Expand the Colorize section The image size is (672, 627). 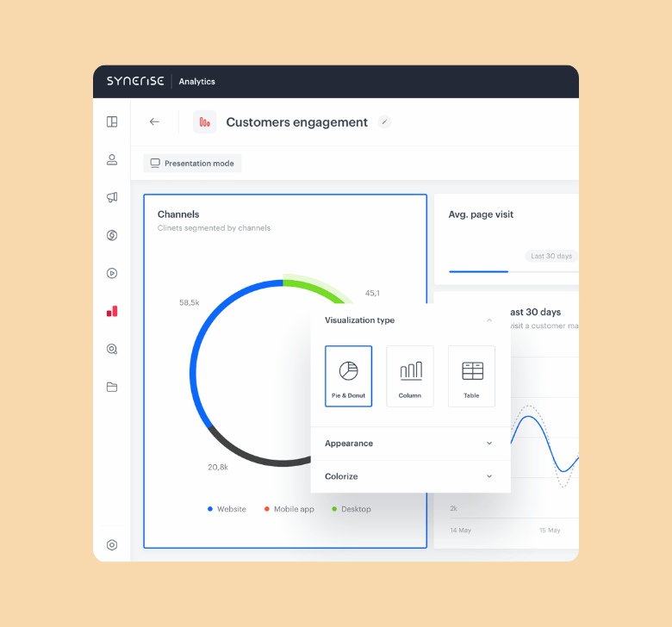[489, 476]
